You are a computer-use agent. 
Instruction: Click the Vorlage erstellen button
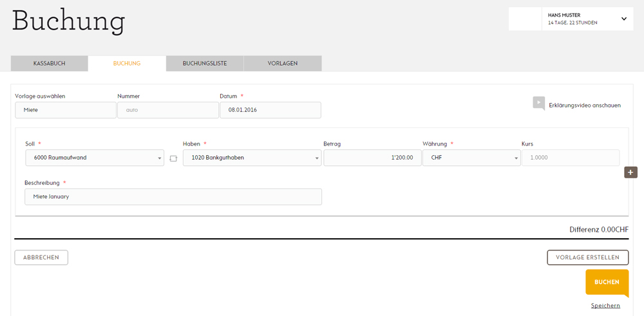coord(587,257)
